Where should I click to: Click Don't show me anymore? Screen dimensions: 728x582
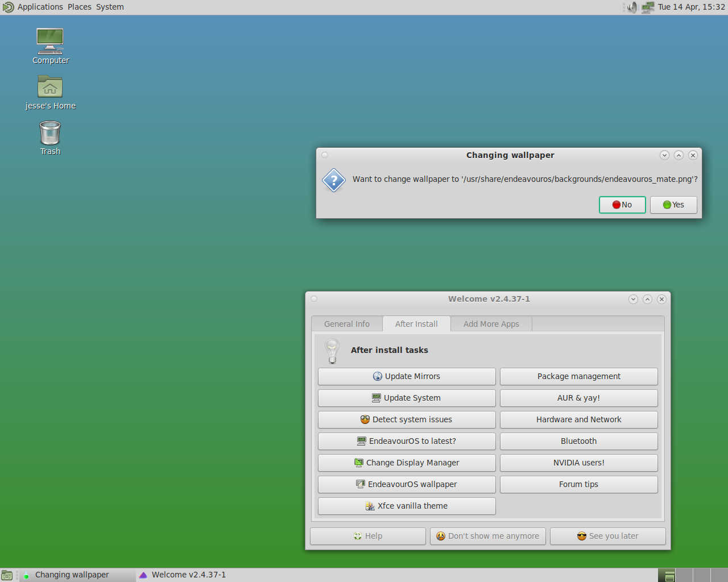click(488, 536)
